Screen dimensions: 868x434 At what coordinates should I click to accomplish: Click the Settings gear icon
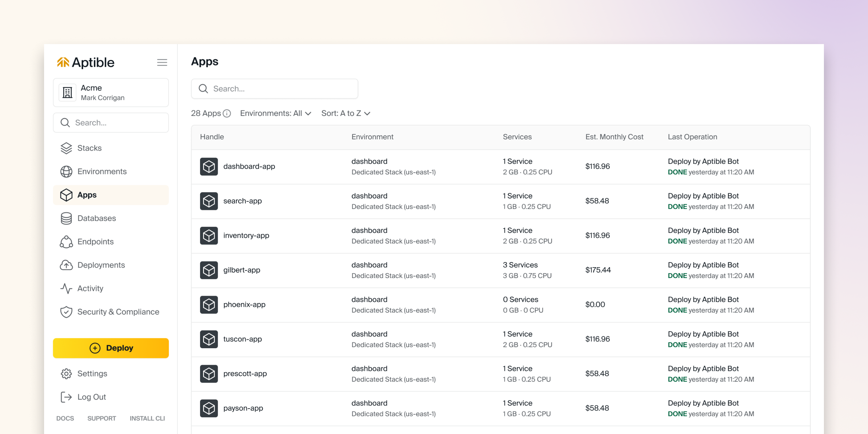coord(66,374)
